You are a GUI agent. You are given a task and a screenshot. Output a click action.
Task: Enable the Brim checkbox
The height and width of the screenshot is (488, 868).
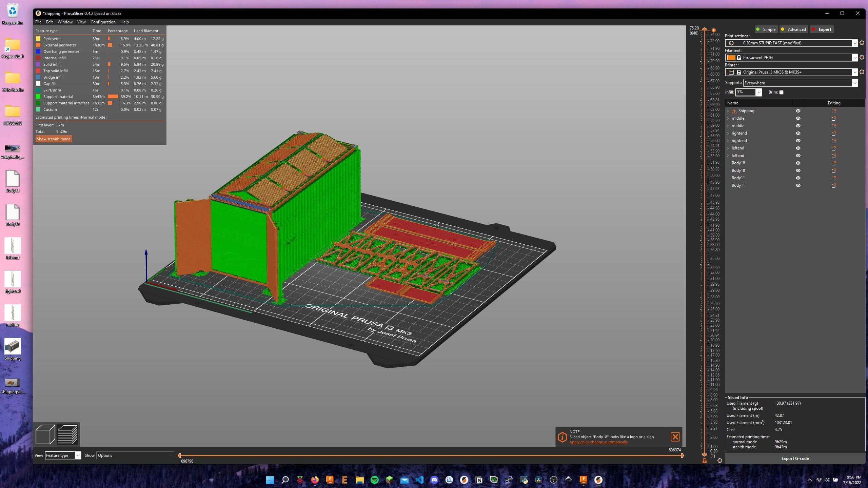(x=781, y=93)
